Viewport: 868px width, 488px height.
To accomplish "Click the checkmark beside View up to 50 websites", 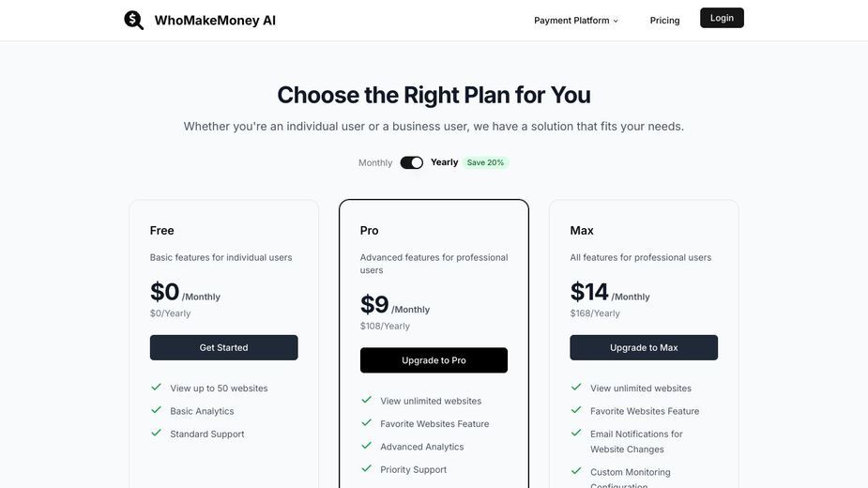I will 156,388.
